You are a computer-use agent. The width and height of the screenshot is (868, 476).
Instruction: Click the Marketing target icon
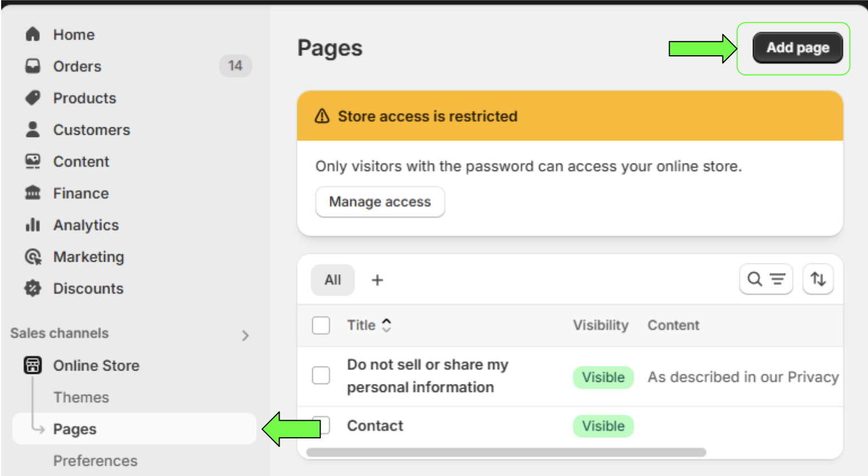click(x=33, y=257)
